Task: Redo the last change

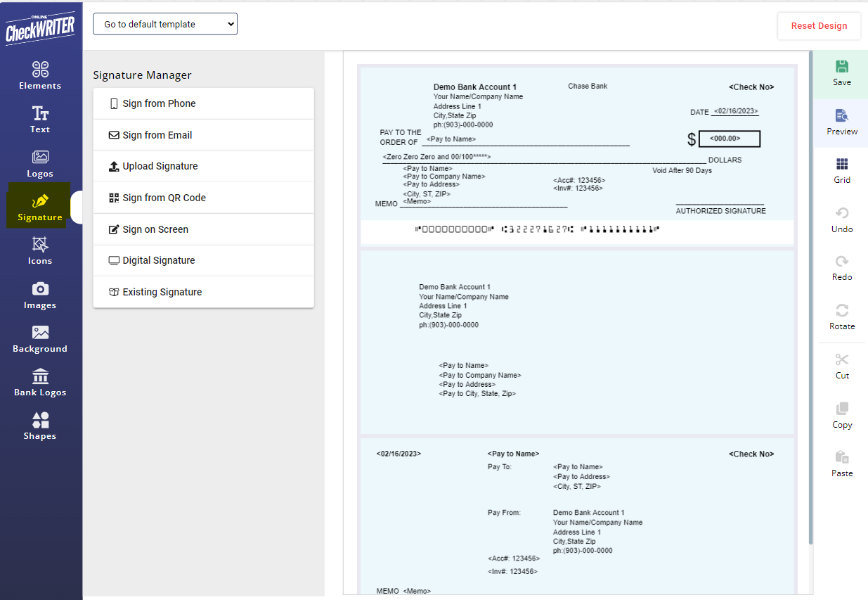Action: (842, 268)
